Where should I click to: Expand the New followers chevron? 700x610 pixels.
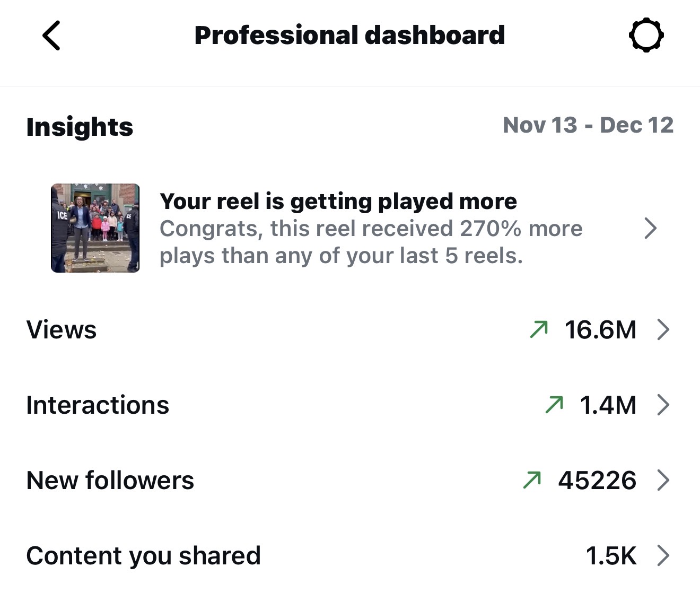tap(663, 480)
